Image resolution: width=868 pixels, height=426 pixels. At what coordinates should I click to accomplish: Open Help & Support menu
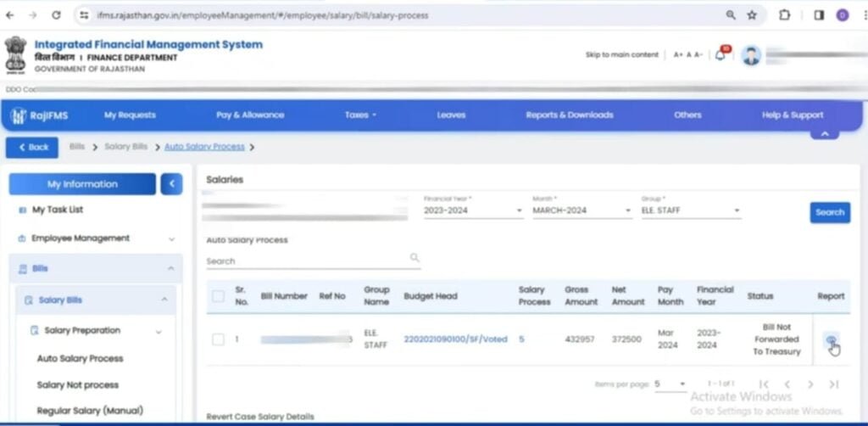[x=793, y=115]
